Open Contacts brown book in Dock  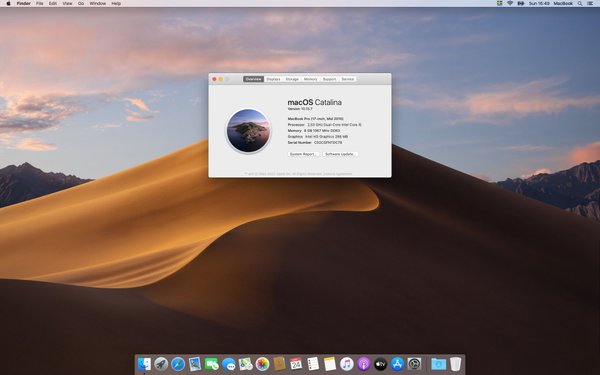tap(279, 364)
